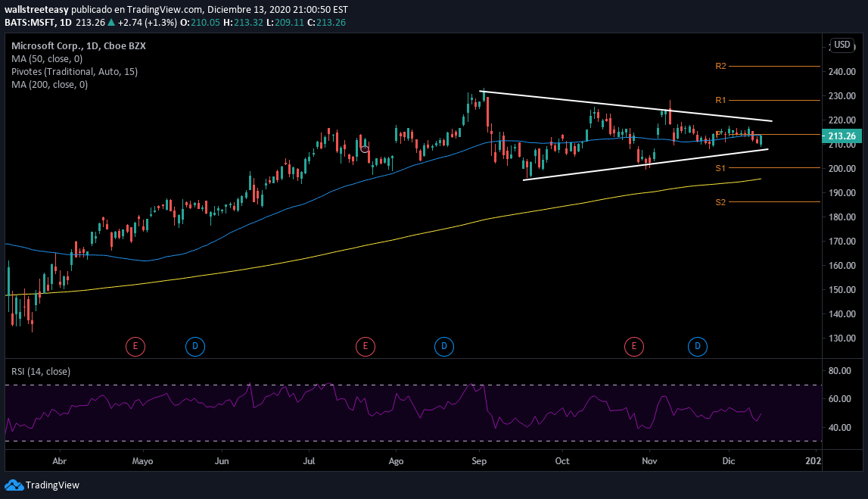Click the earnings E marker just before Nov

[x=634, y=348]
